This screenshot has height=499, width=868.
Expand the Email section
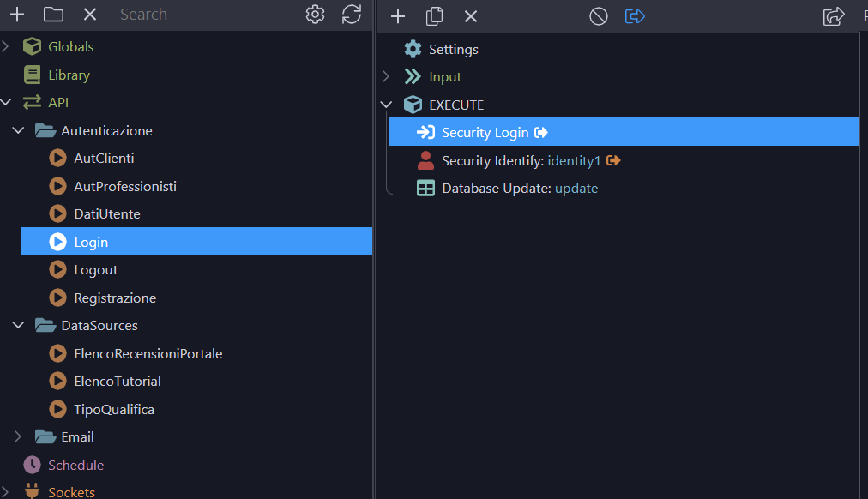coord(15,436)
